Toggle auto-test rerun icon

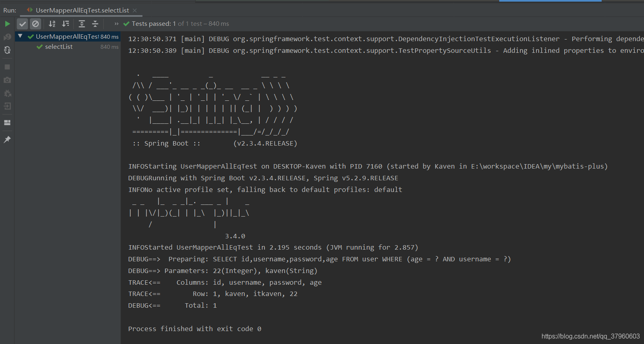pyautogui.click(x=7, y=50)
